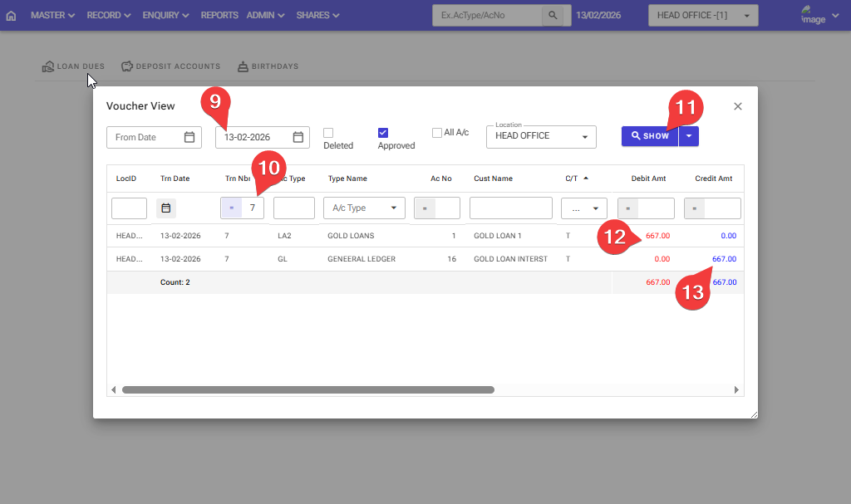The image size is (851, 504).
Task: Open the From Date calendar picker icon
Action: coord(189,137)
